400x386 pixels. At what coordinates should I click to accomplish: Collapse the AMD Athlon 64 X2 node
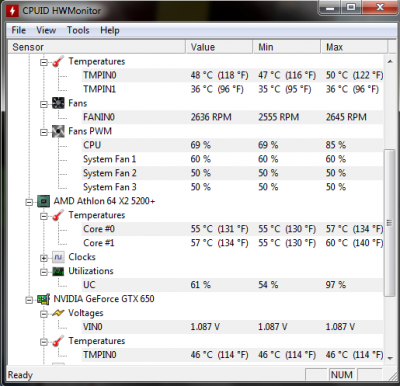29,202
